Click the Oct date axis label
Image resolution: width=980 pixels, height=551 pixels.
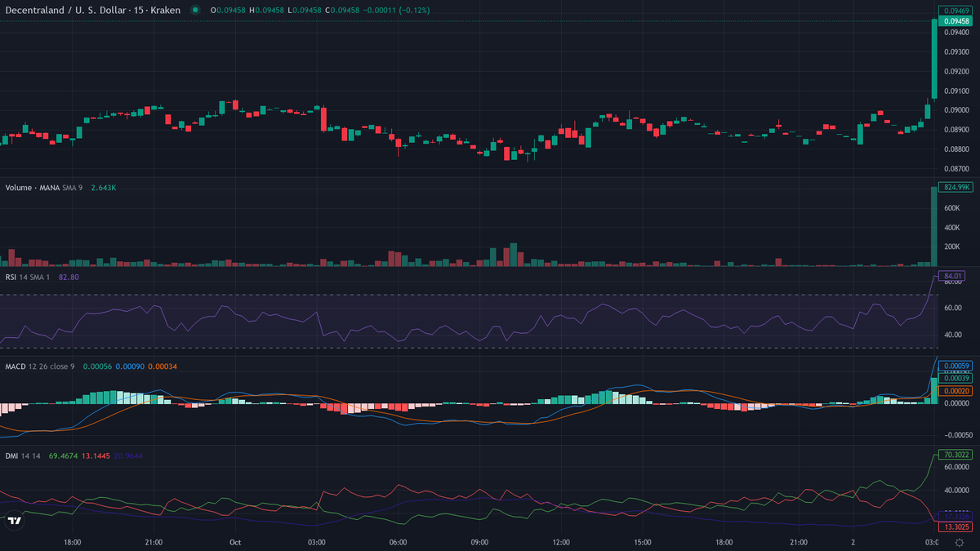tap(235, 542)
